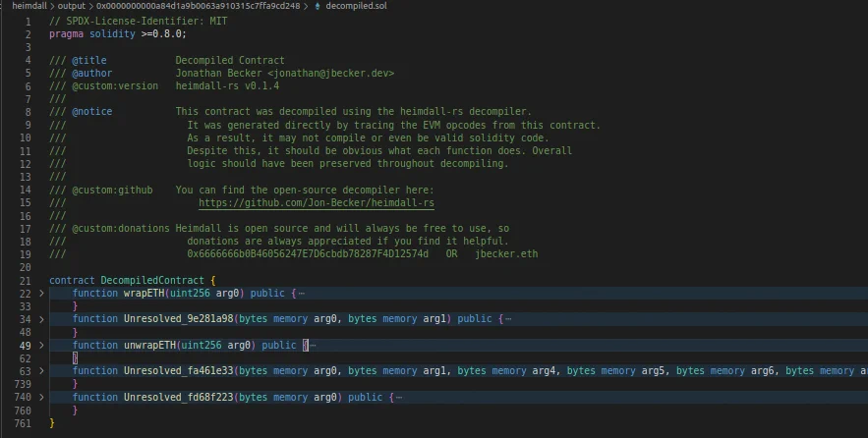Click the 'unwrapETH' function name
868x438 pixels.
[x=150, y=345]
